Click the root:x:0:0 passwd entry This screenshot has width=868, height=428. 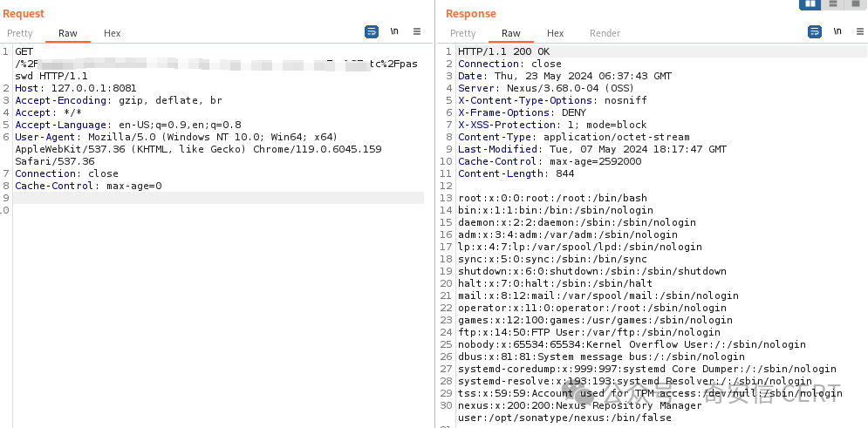pyautogui.click(x=552, y=197)
